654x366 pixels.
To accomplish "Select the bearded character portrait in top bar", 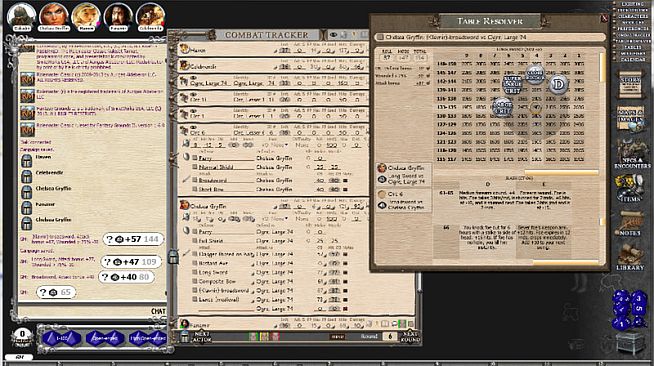I will [118, 17].
